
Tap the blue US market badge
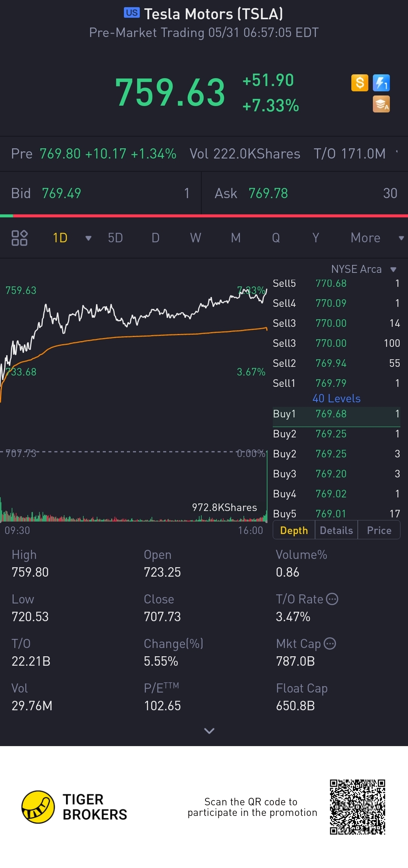coord(132,13)
